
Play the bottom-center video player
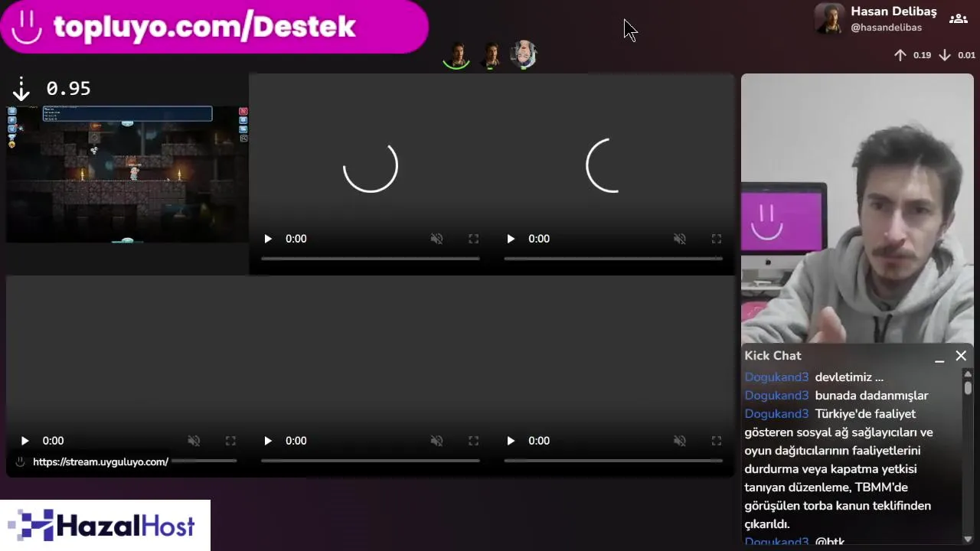point(268,441)
